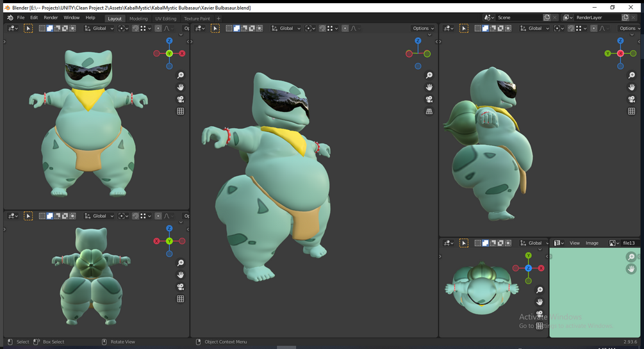Screen dimensions: 644x349
Task: Toggle camera view icon in top-right viewport
Action: 632,99
